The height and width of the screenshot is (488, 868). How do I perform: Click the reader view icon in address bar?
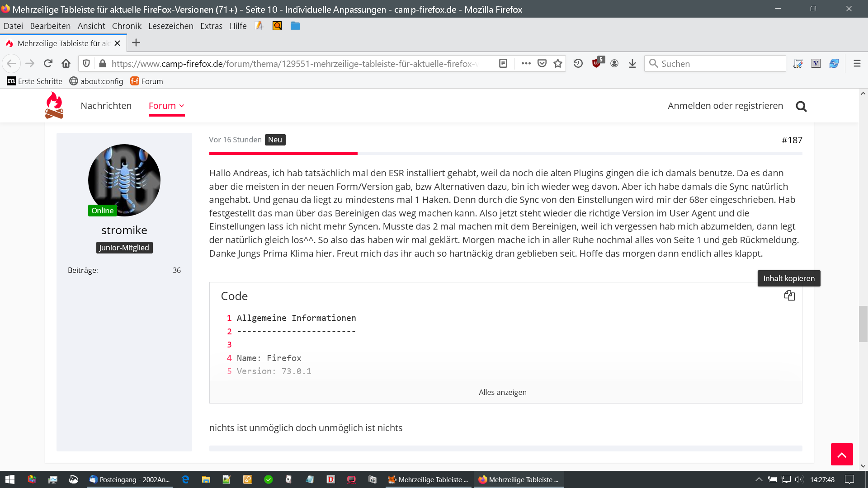coord(503,64)
